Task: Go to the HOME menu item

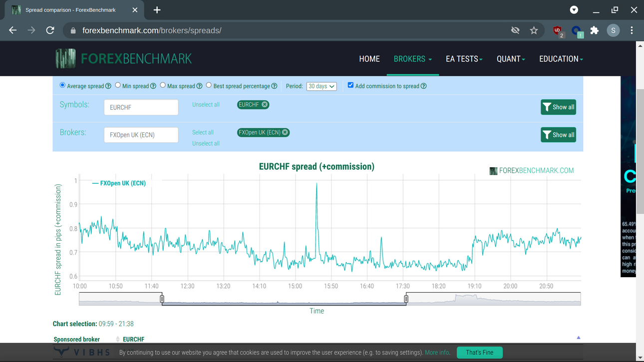Action: (369, 59)
